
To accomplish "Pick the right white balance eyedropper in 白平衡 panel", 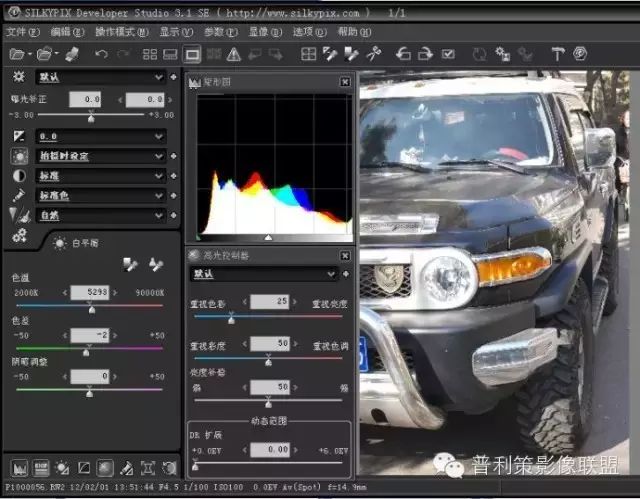I will [156, 265].
